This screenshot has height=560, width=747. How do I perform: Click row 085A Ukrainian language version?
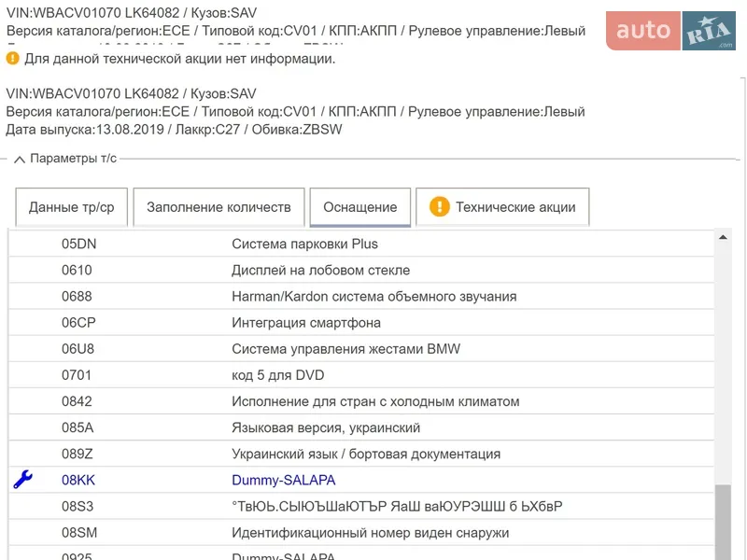(x=327, y=427)
